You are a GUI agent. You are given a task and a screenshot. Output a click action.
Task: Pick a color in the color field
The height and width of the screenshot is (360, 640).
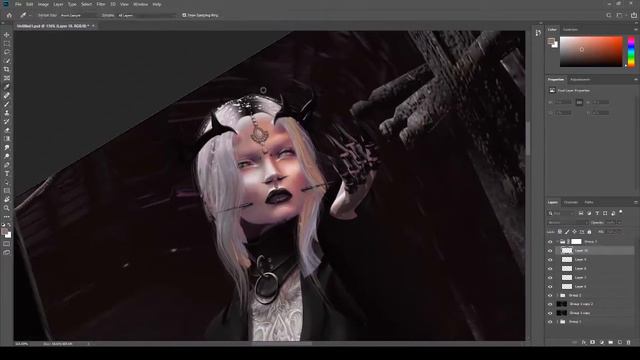(591, 51)
